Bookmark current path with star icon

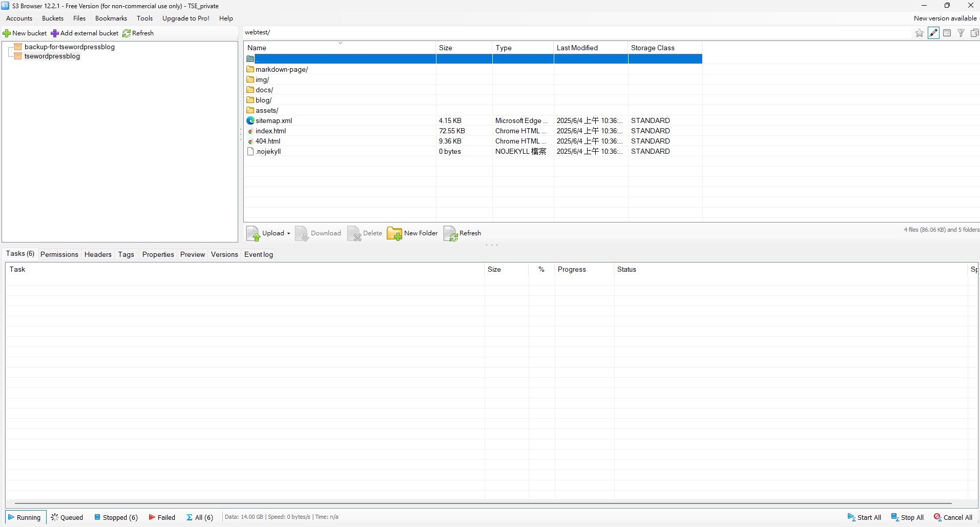[920, 33]
